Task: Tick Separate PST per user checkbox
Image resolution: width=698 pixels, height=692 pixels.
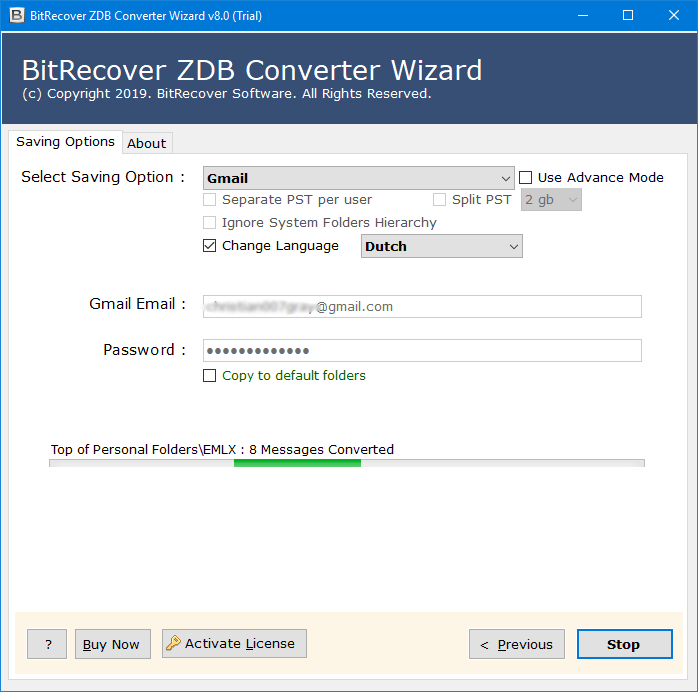Action: pos(210,199)
